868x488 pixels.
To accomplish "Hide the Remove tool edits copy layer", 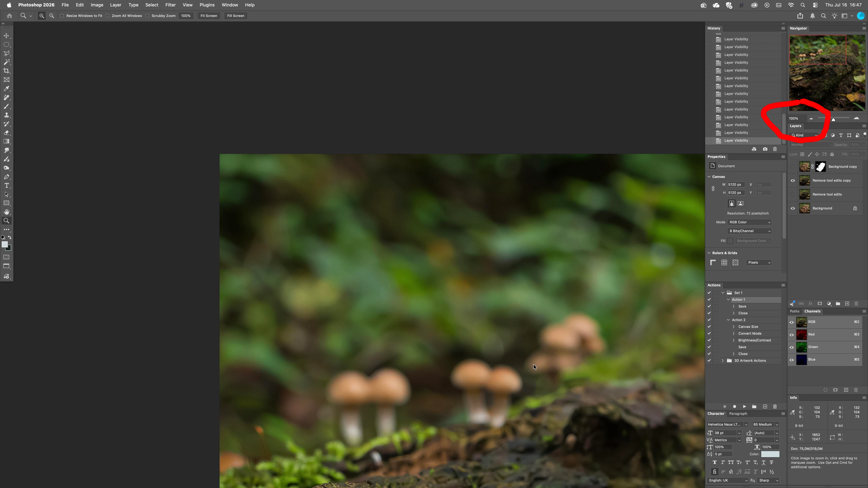I will 793,180.
